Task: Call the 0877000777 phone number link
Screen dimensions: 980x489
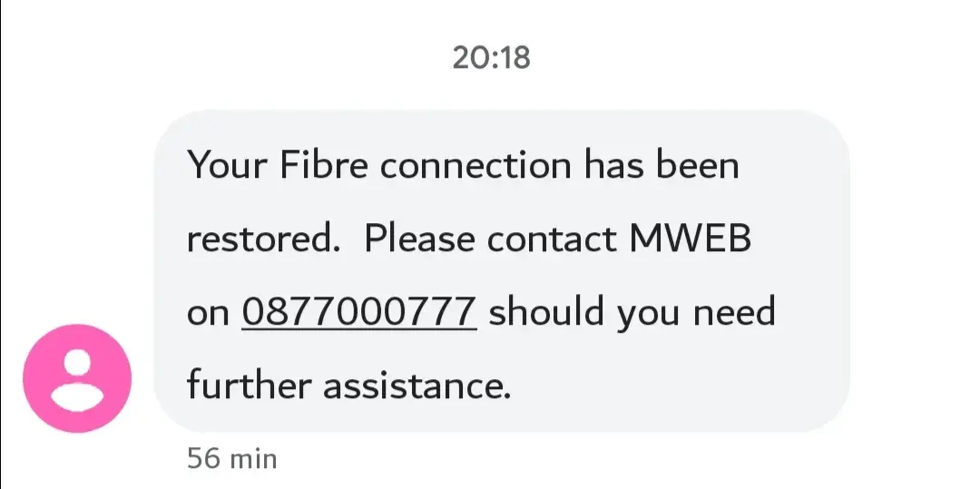Action: (x=359, y=313)
